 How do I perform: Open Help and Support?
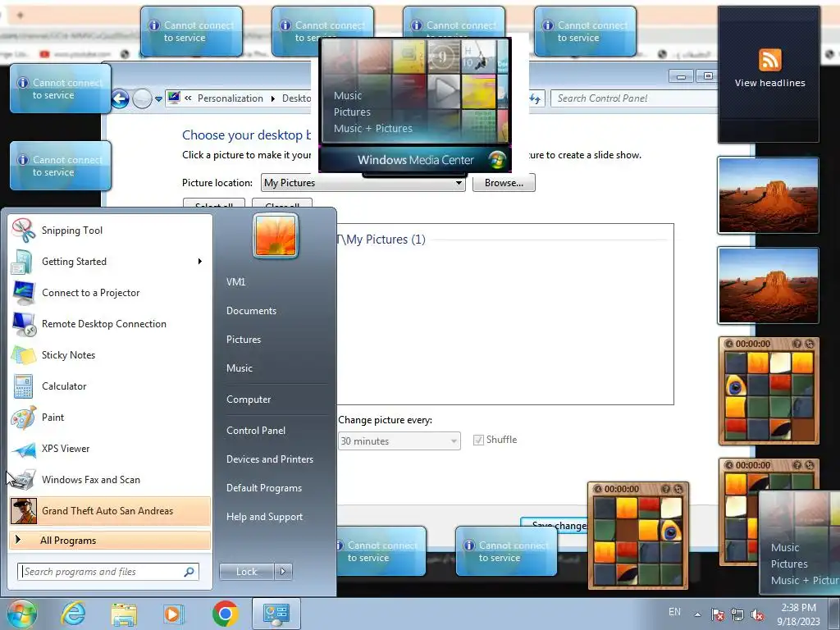pyautogui.click(x=264, y=517)
